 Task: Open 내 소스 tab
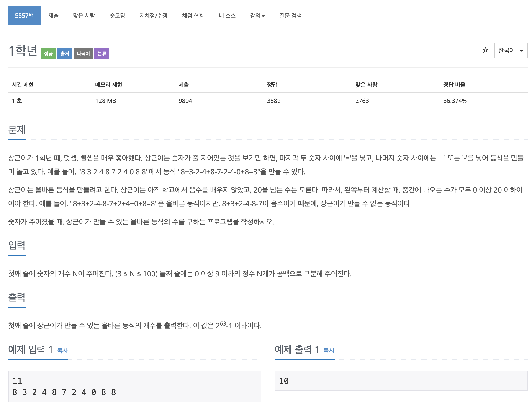coord(227,15)
